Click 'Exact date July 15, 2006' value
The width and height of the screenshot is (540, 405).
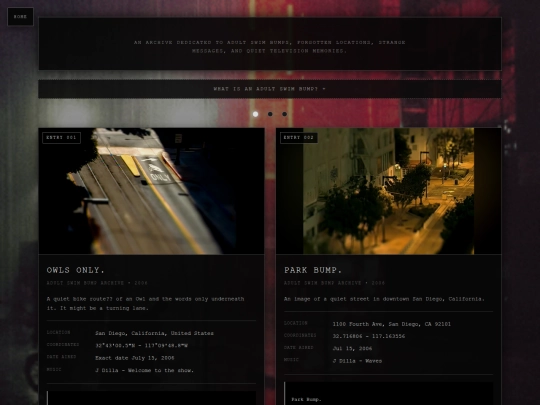[135, 358]
